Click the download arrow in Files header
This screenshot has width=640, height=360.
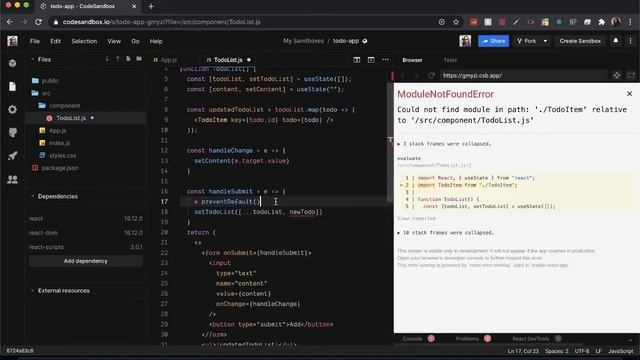(x=107, y=59)
